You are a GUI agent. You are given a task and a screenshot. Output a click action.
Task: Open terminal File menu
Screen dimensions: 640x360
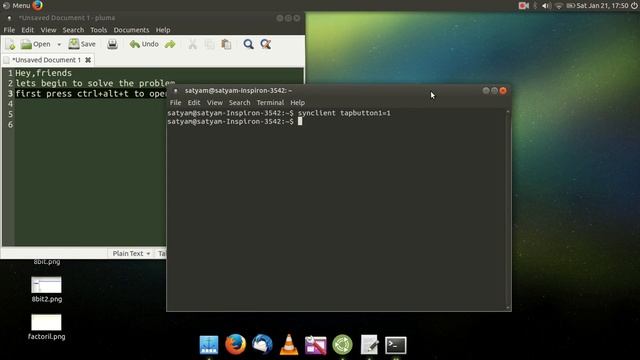click(x=176, y=102)
